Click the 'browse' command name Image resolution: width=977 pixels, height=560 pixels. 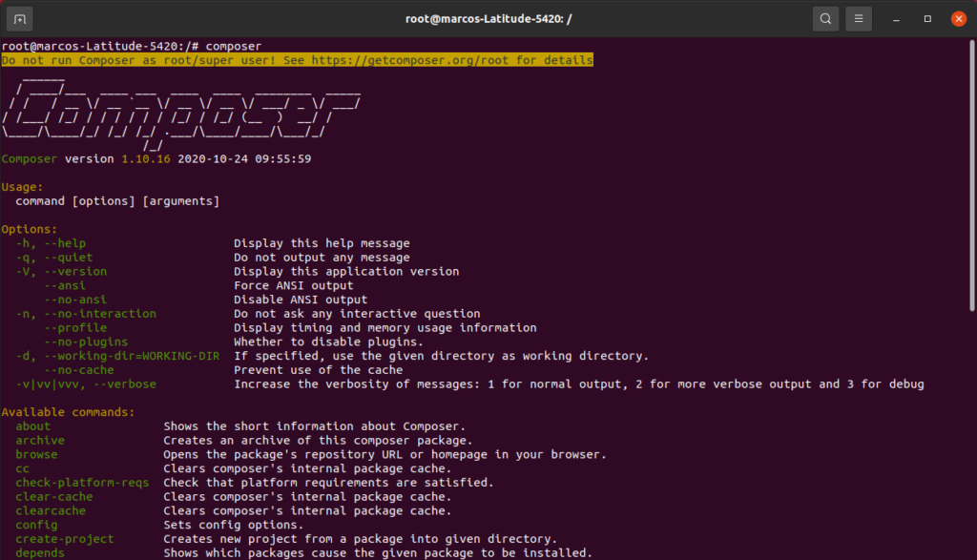(37, 455)
